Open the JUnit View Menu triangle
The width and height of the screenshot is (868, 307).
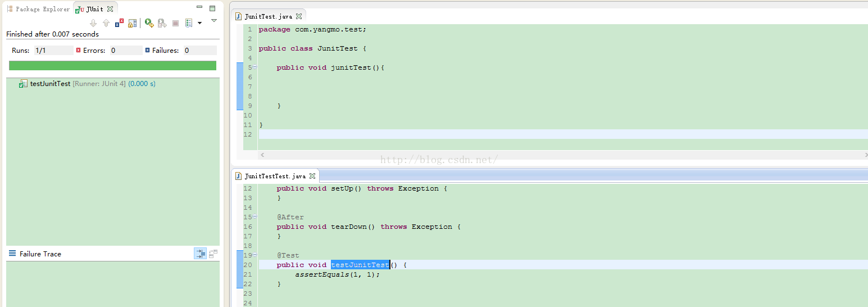pyautogui.click(x=213, y=21)
